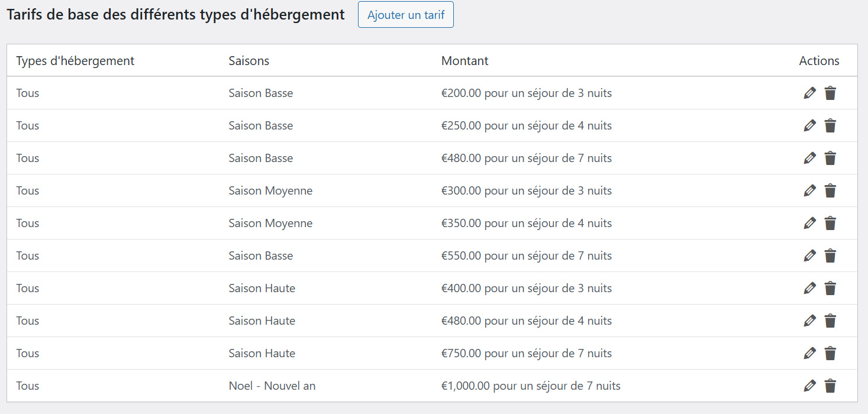Click trash icon for the €550.00 rate
This screenshot has height=414, width=868.
[830, 255]
